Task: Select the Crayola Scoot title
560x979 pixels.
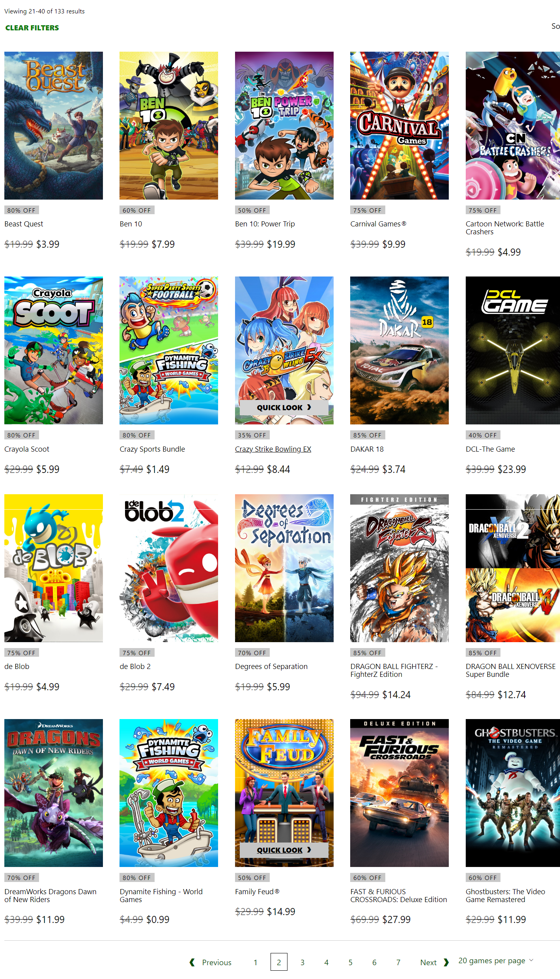Action: 27,449
